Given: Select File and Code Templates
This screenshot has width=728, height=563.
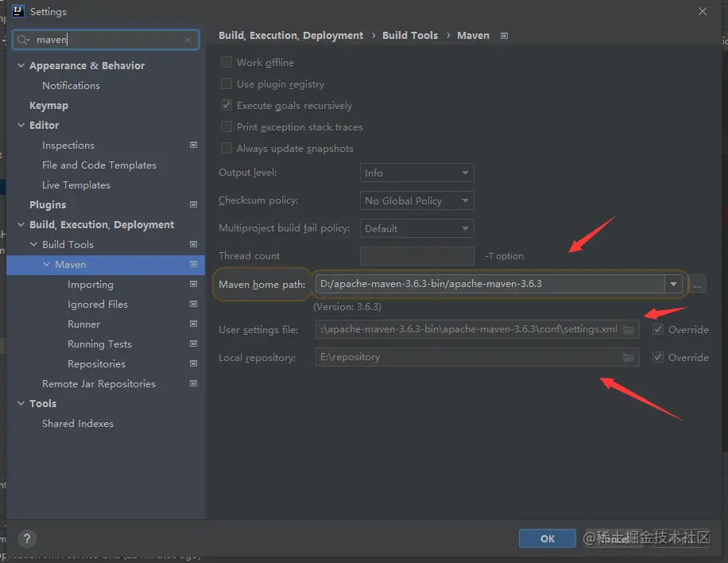Looking at the screenshot, I should pos(99,165).
